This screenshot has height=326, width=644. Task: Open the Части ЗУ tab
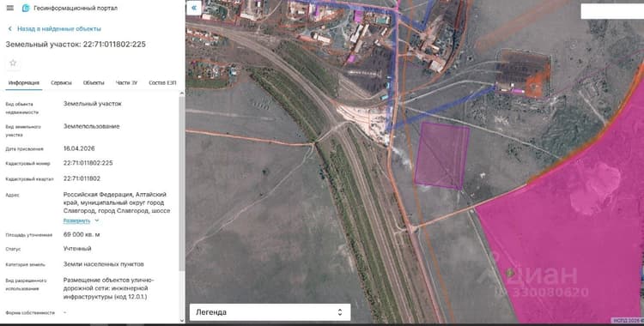(x=126, y=82)
